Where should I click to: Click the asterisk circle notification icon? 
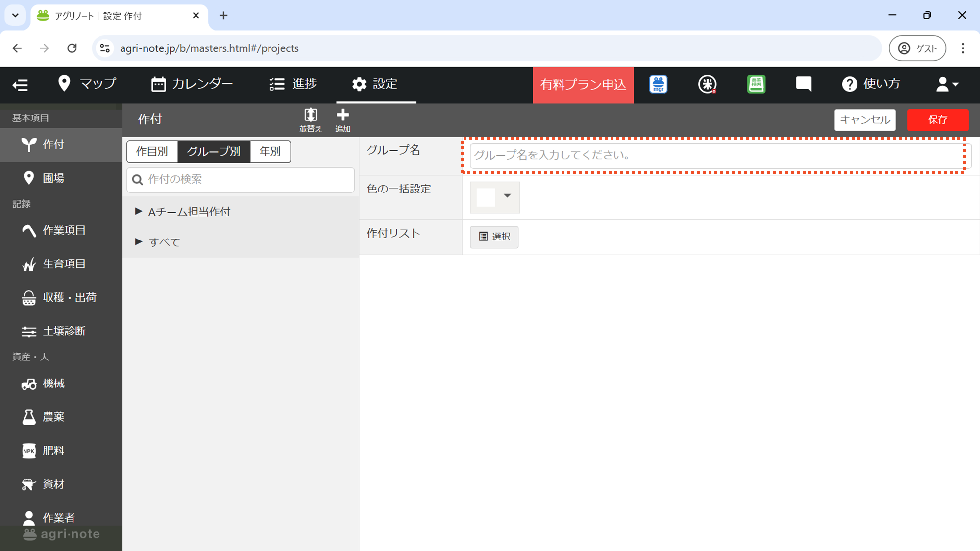click(707, 84)
